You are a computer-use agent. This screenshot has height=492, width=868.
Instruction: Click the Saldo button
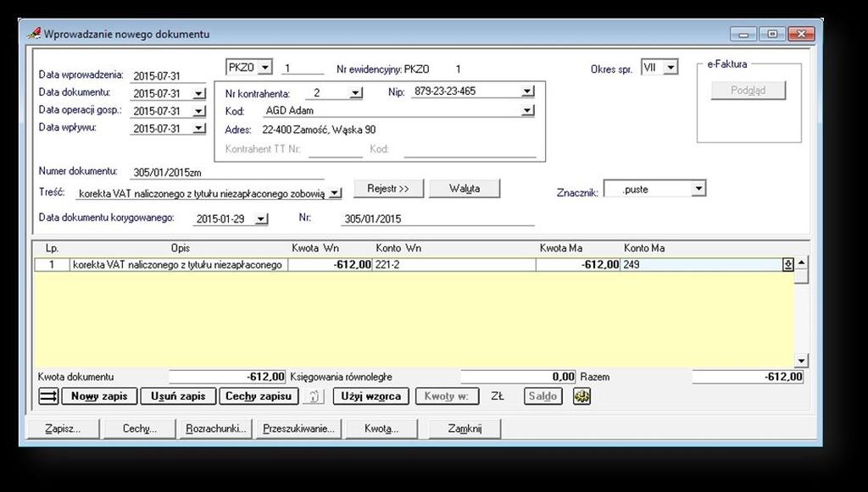(543, 396)
